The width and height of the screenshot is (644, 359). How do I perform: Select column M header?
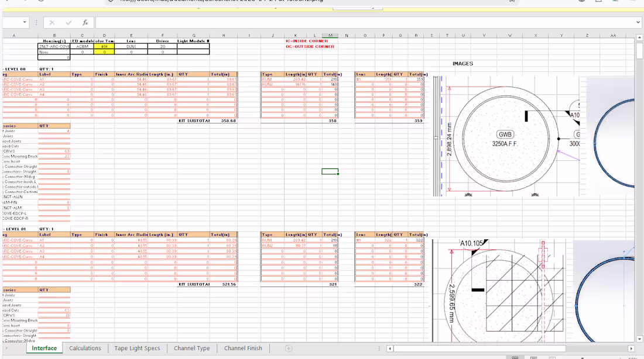point(330,36)
